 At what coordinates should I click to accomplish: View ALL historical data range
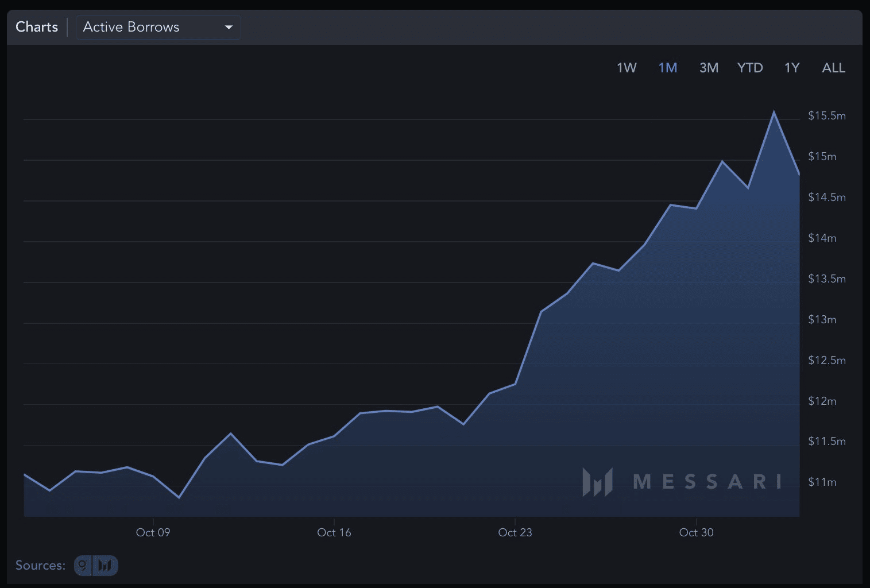pos(833,68)
